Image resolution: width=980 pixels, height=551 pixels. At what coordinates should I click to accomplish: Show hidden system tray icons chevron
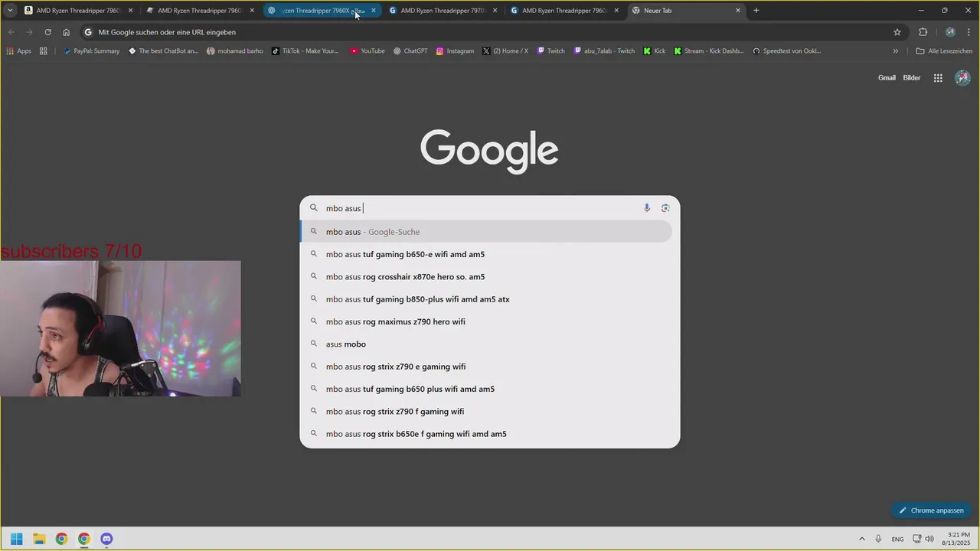(862, 539)
